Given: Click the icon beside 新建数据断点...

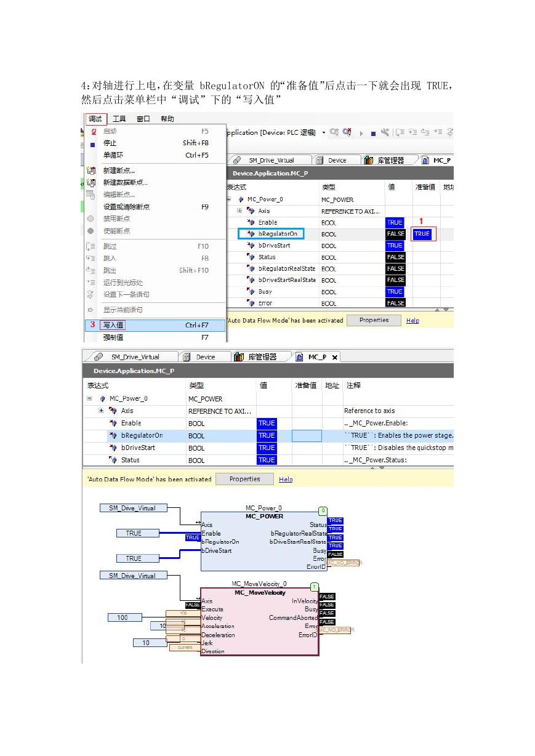Looking at the screenshot, I should coord(91,182).
